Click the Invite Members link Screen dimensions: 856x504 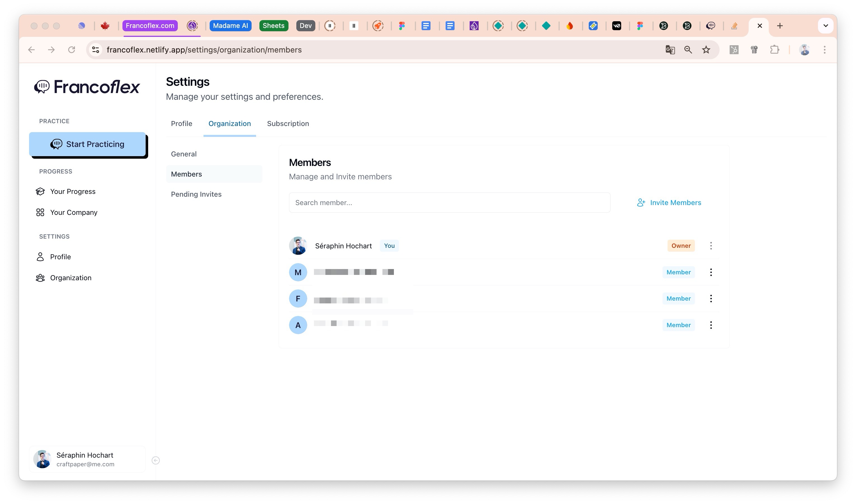(x=669, y=203)
